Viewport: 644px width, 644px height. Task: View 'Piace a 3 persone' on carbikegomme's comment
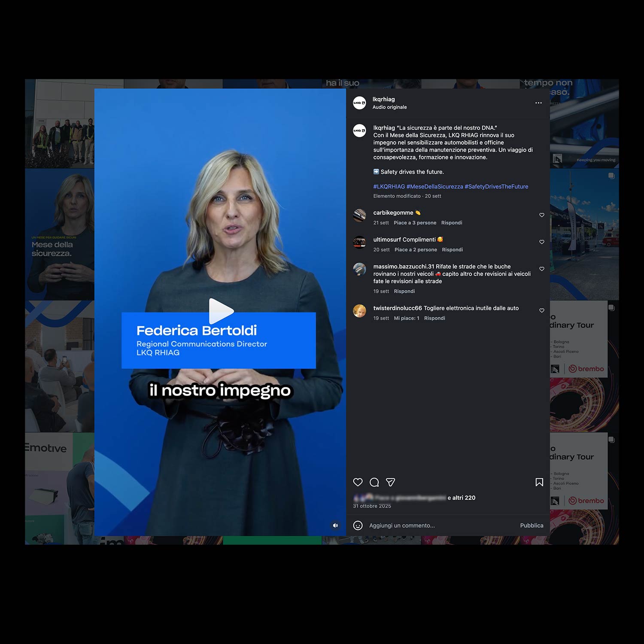[415, 223]
